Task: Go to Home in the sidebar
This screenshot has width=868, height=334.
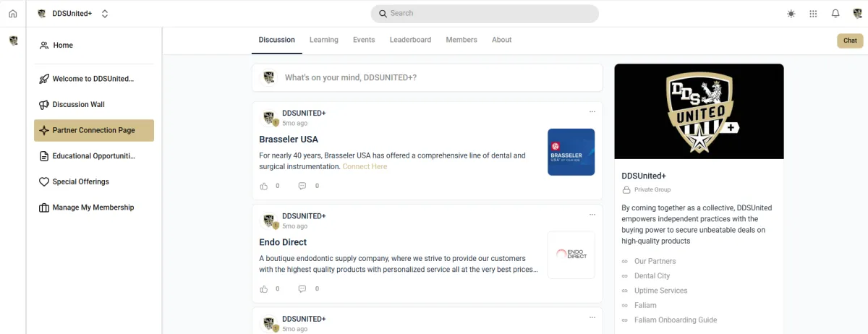Action: 94,45
